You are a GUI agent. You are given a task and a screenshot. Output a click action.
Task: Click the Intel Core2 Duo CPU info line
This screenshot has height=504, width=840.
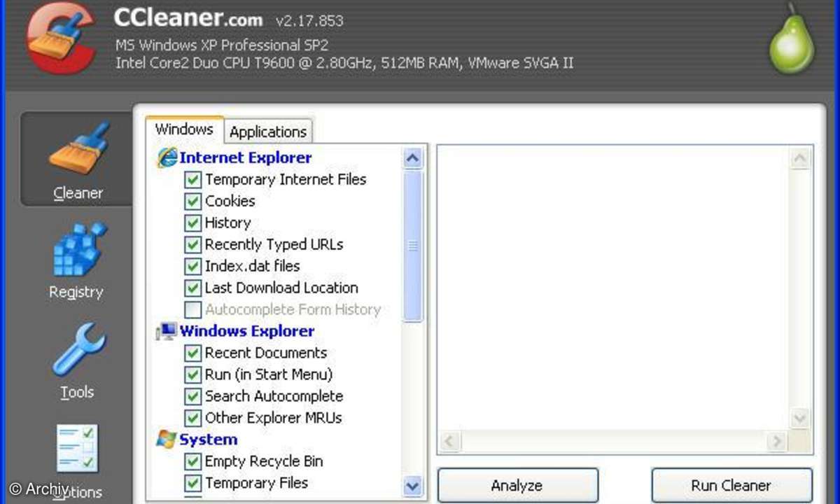[344, 63]
